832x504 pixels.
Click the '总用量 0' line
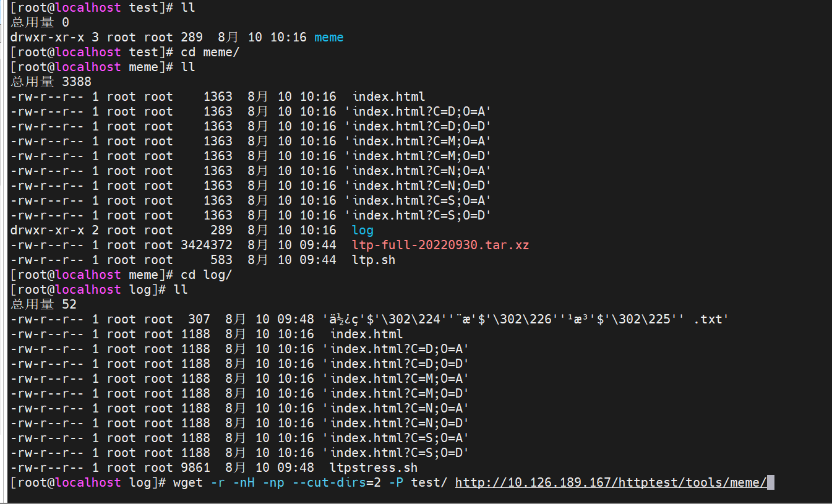40,22
